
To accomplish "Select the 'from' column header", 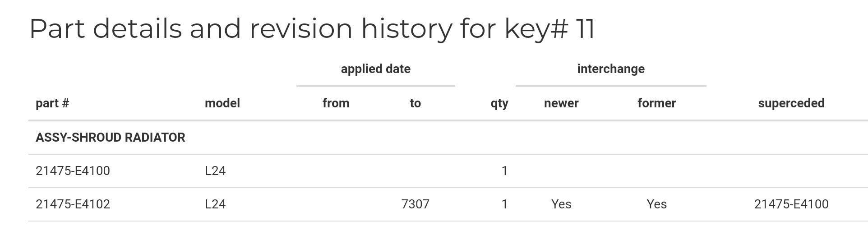I will click(x=336, y=103).
